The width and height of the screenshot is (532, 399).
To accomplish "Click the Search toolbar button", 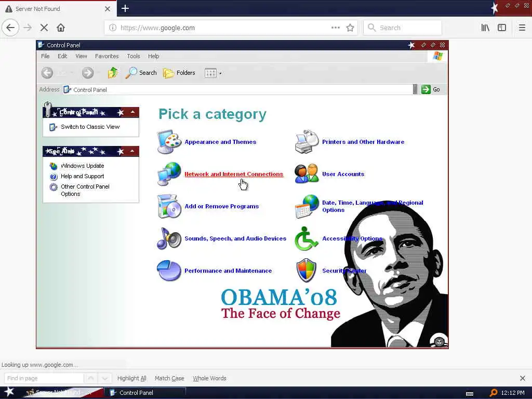I will pyautogui.click(x=141, y=73).
